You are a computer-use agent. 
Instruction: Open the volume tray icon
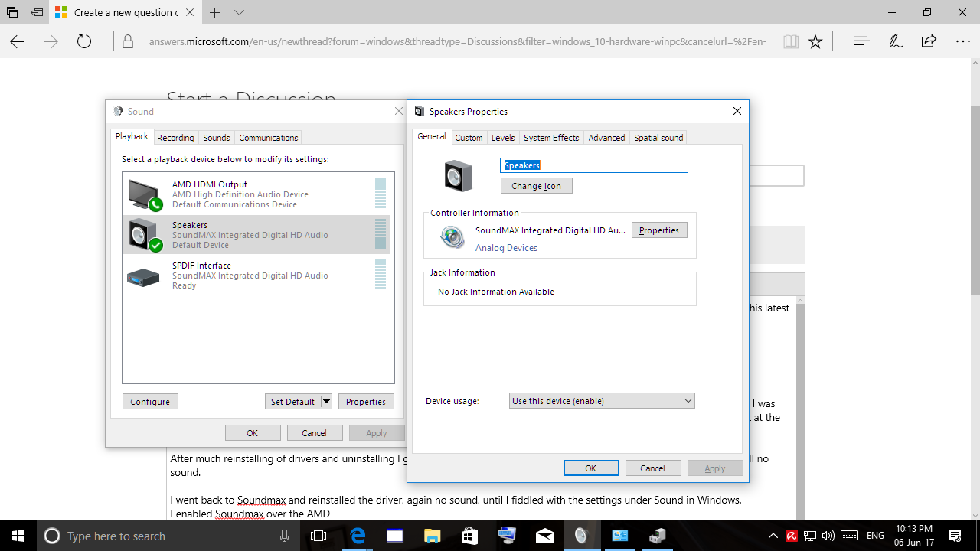coord(828,536)
